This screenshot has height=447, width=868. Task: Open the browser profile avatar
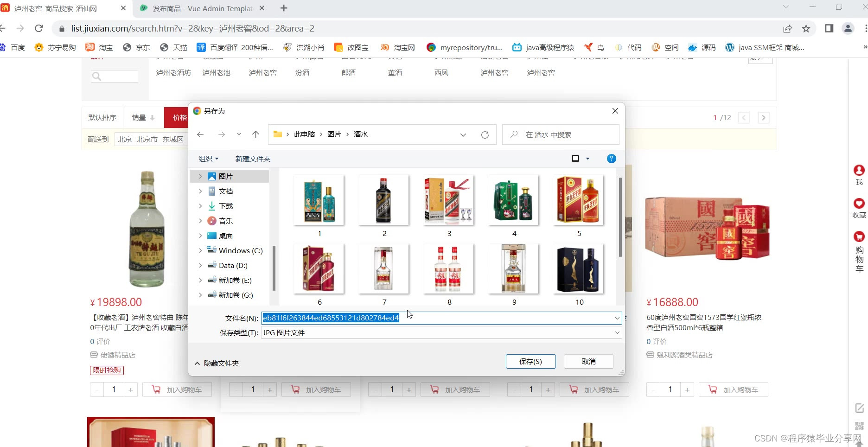[x=848, y=28]
